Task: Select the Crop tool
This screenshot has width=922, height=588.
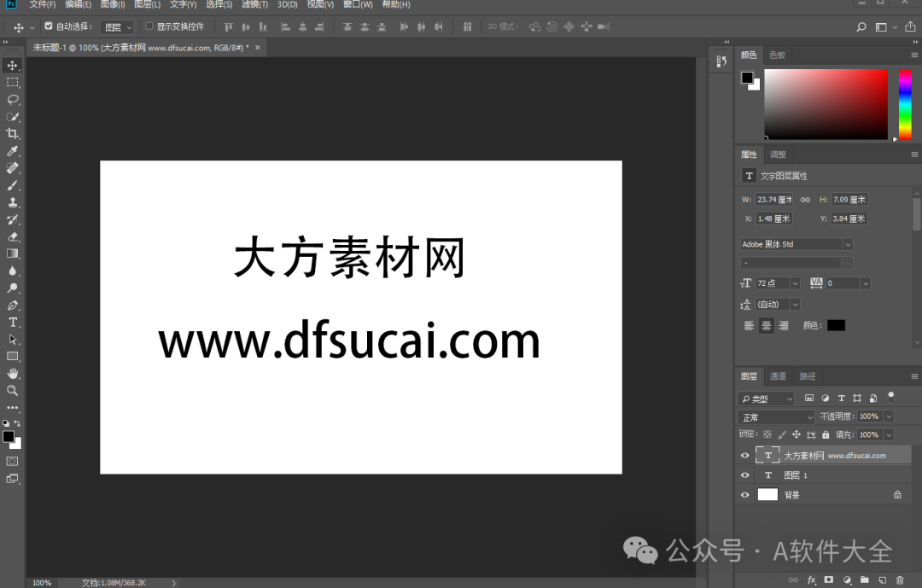Action: (x=12, y=134)
